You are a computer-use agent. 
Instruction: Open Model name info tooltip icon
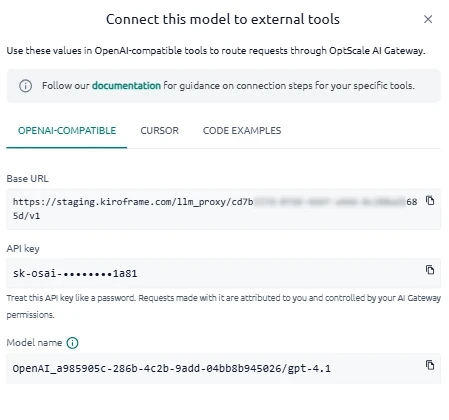pyautogui.click(x=72, y=343)
